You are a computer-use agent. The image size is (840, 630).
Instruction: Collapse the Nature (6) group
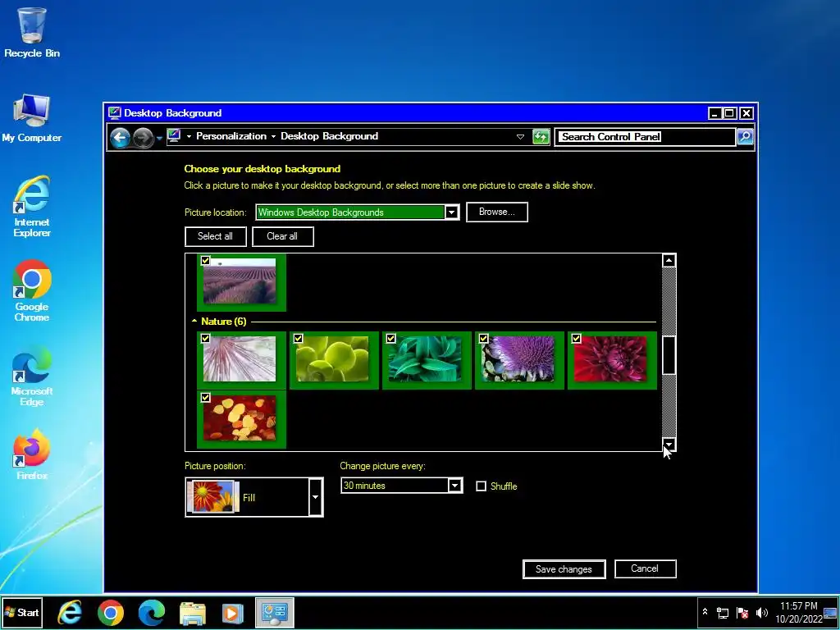(194, 322)
